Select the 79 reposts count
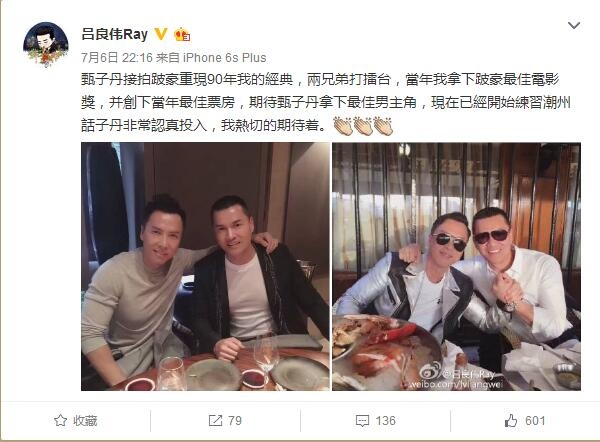Screen dimensions: 600x442 click(235, 421)
